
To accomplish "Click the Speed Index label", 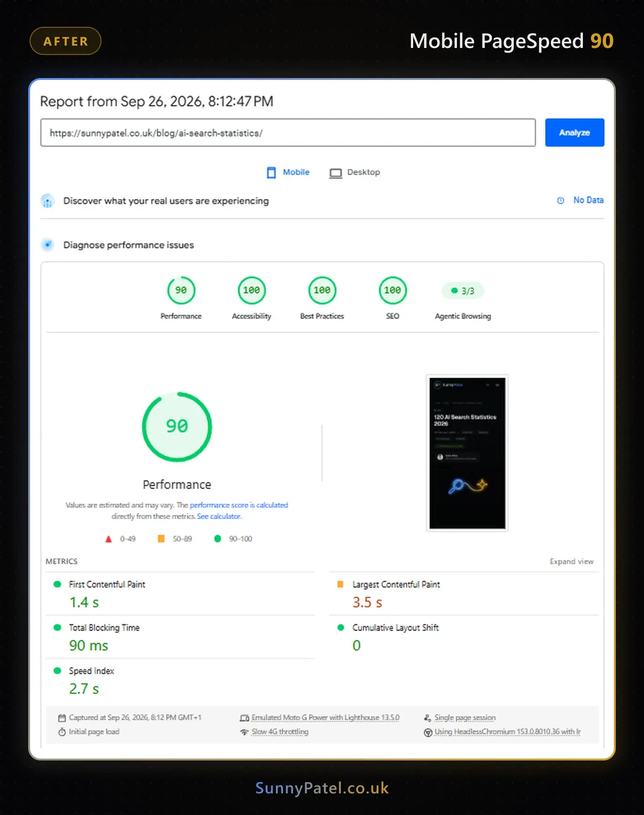I will point(91,671).
